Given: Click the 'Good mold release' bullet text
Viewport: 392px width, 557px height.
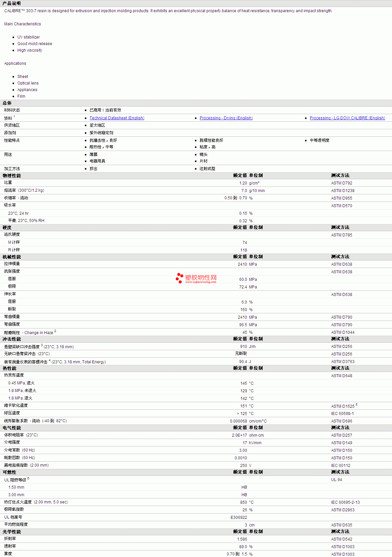Looking at the screenshot, I should (35, 44).
